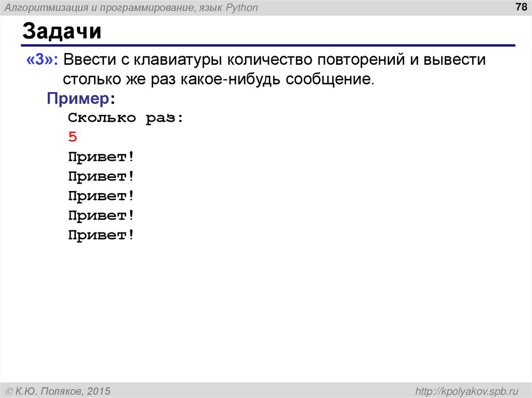Click the slide number 78
This screenshot has width=532, height=398.
(520, 7)
